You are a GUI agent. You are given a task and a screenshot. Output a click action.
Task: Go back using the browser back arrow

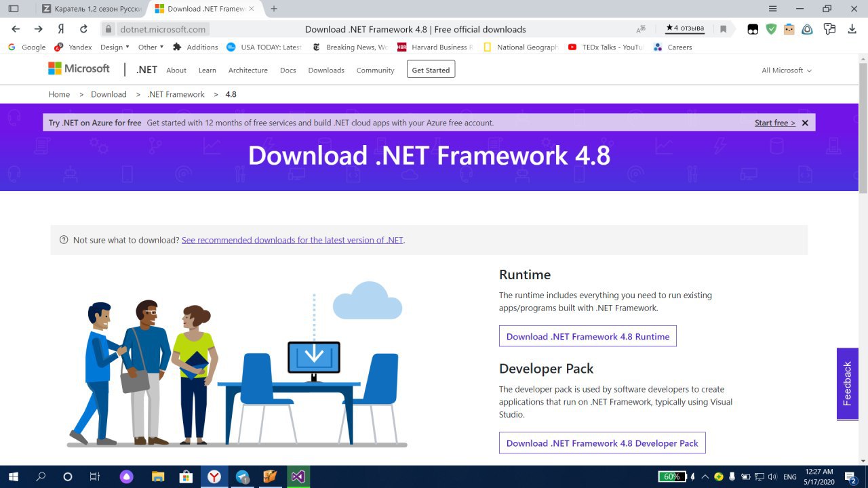[16, 29]
